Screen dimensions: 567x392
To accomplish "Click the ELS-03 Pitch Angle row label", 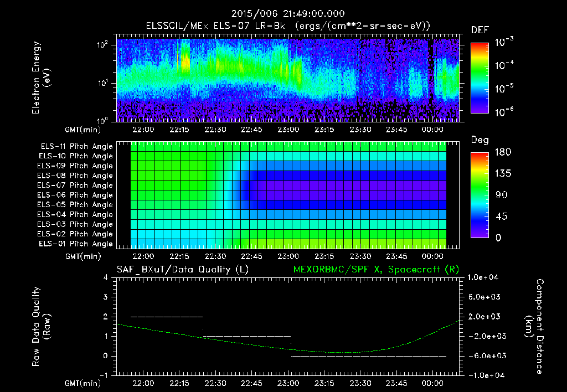I will (75, 225).
